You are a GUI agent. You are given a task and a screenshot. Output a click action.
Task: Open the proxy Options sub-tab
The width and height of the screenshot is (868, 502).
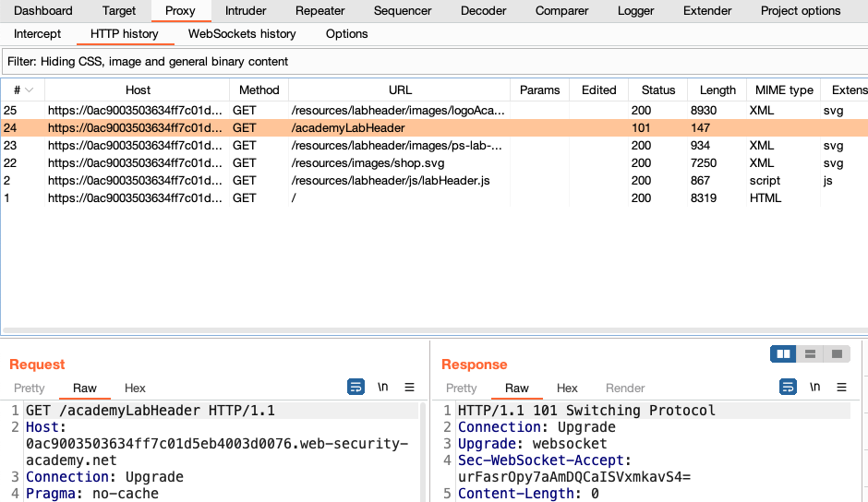tap(346, 34)
